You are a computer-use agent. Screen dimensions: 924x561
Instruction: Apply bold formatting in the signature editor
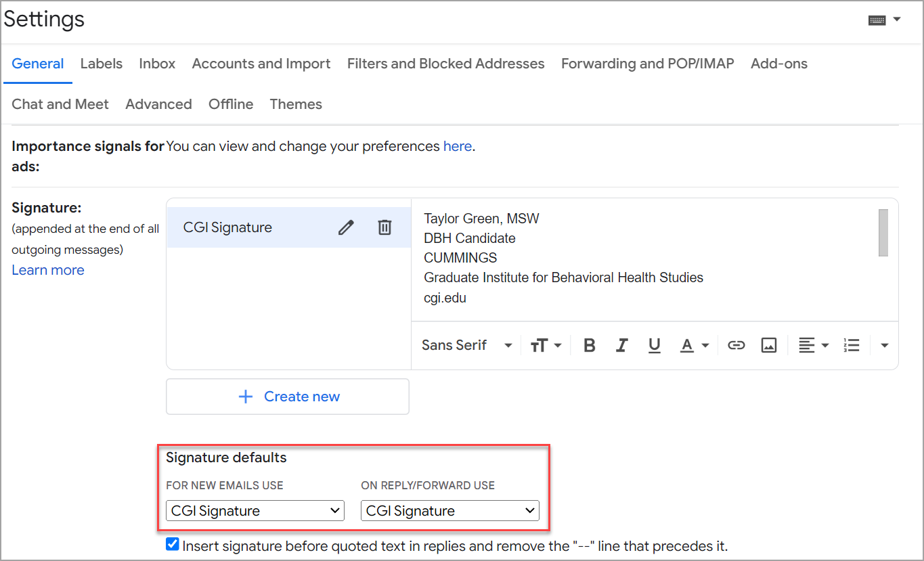point(589,345)
